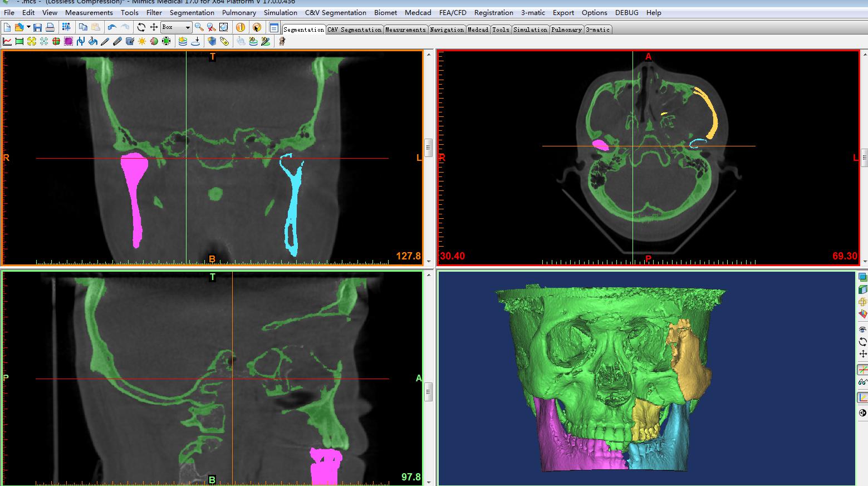This screenshot has width=868, height=486.
Task: Toggle intersection lines in the 3D view
Action: [862, 370]
